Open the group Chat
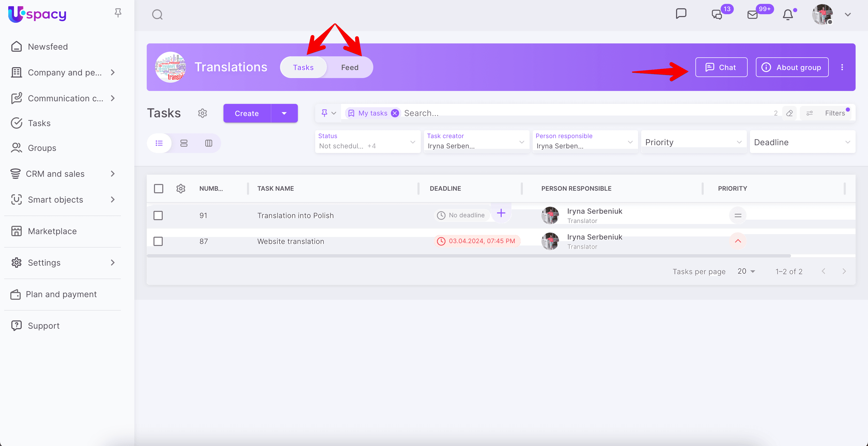Image resolution: width=868 pixels, height=446 pixels. pyautogui.click(x=721, y=67)
